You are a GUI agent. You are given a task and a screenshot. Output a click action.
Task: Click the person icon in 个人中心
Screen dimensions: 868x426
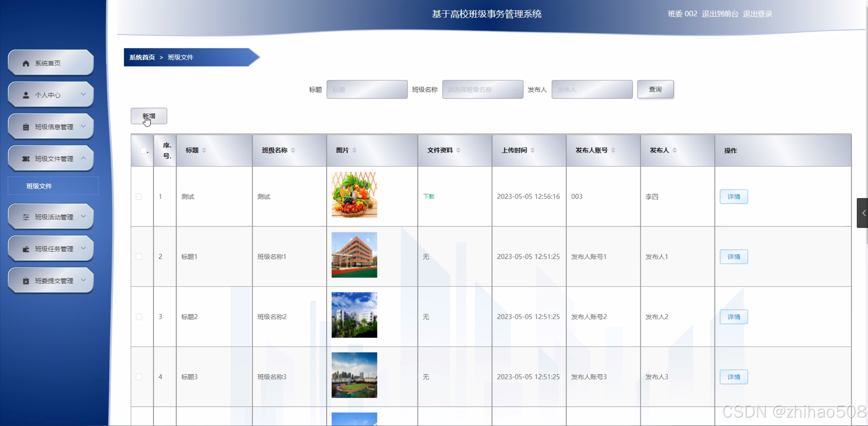pos(26,95)
